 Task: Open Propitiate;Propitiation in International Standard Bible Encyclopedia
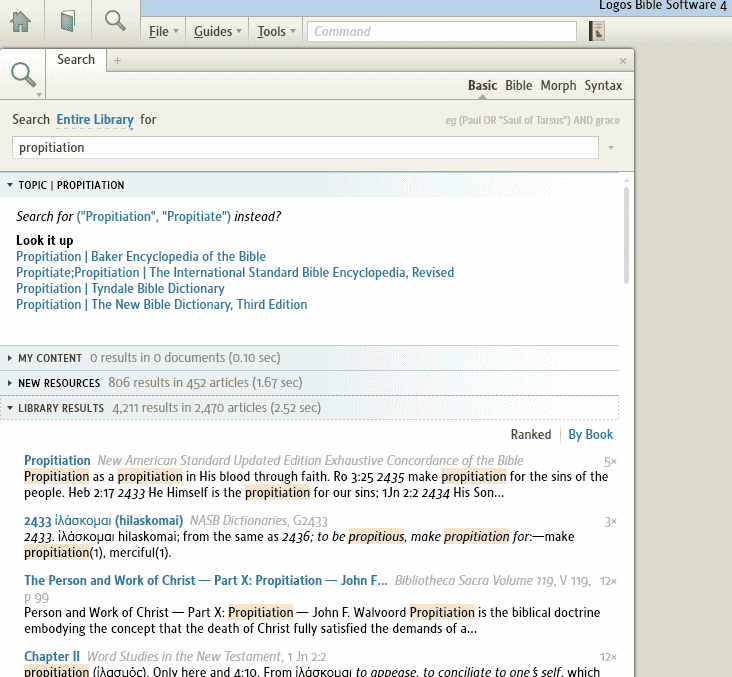pyautogui.click(x=235, y=272)
